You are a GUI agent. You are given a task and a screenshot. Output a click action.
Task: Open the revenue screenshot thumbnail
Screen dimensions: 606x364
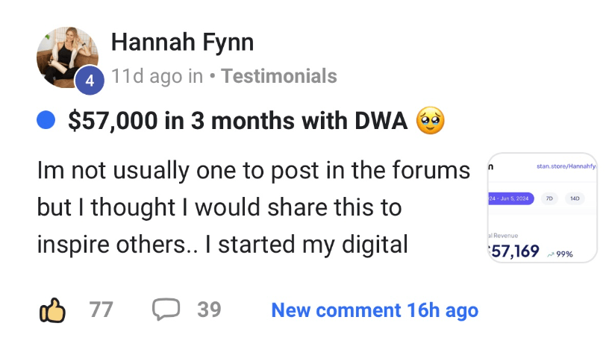pos(541,207)
